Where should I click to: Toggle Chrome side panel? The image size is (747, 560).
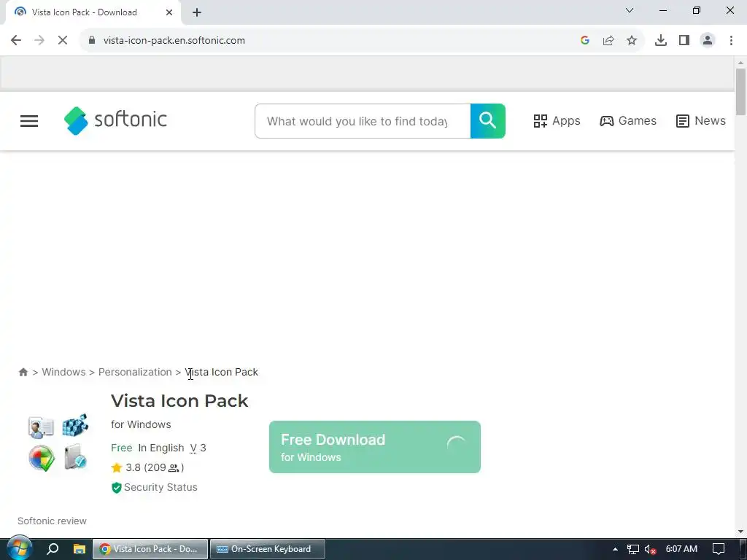pos(684,41)
